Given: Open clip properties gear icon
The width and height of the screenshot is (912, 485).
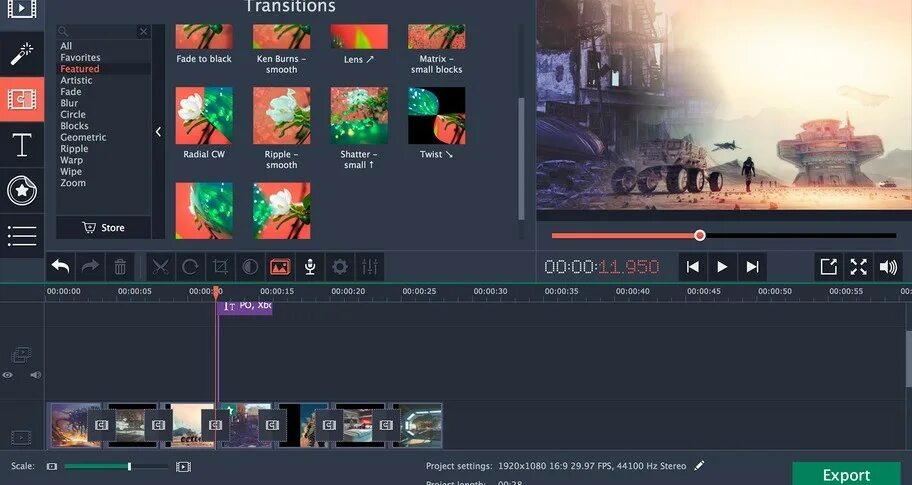Looking at the screenshot, I should tap(340, 267).
